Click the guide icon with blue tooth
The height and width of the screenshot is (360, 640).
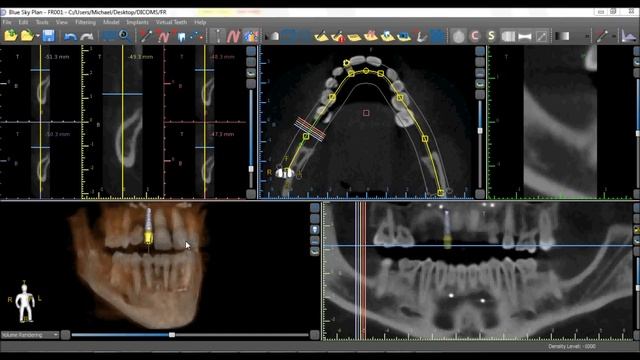387,36
